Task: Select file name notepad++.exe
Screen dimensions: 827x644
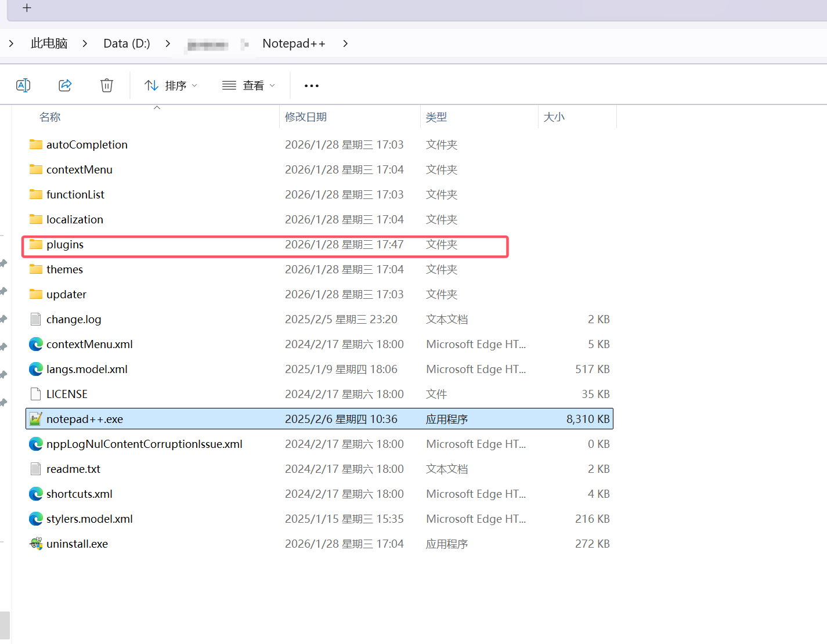Action: point(85,419)
